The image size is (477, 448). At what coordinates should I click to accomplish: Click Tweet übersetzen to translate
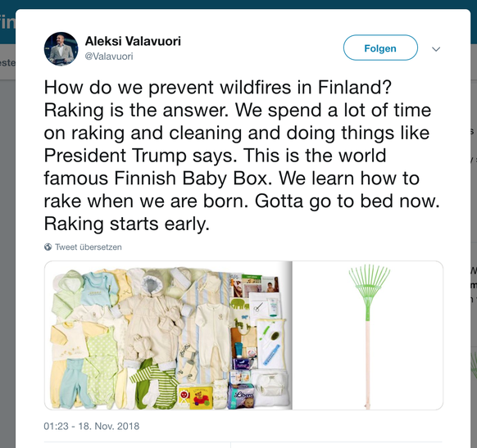(x=89, y=247)
